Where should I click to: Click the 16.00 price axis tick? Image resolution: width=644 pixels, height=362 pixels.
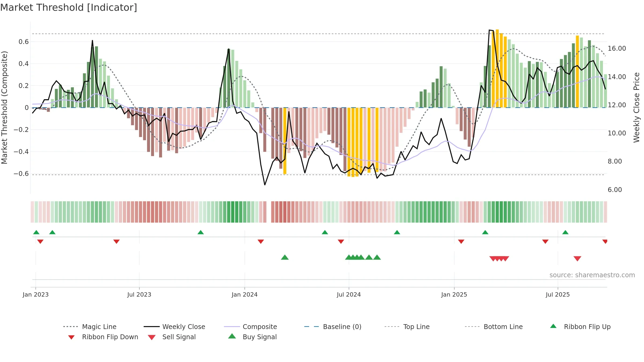[x=617, y=49]
